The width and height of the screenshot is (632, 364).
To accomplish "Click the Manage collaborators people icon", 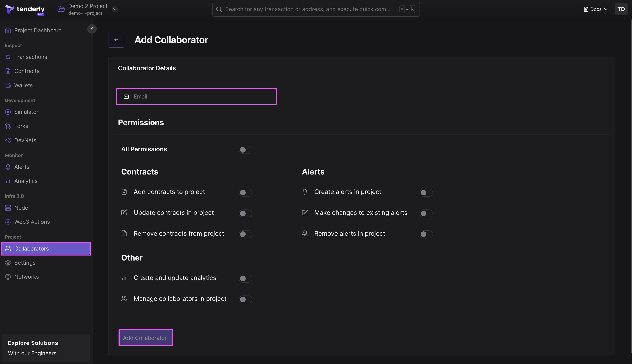I will click(124, 299).
